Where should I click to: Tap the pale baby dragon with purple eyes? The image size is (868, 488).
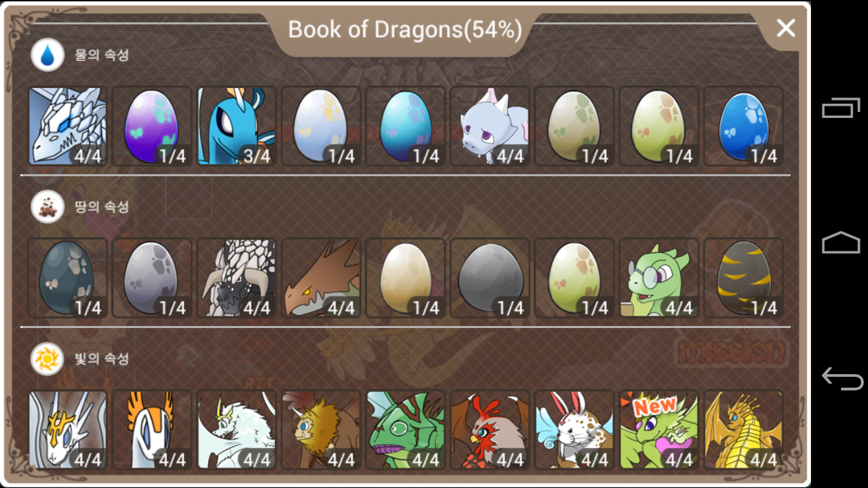(490, 125)
